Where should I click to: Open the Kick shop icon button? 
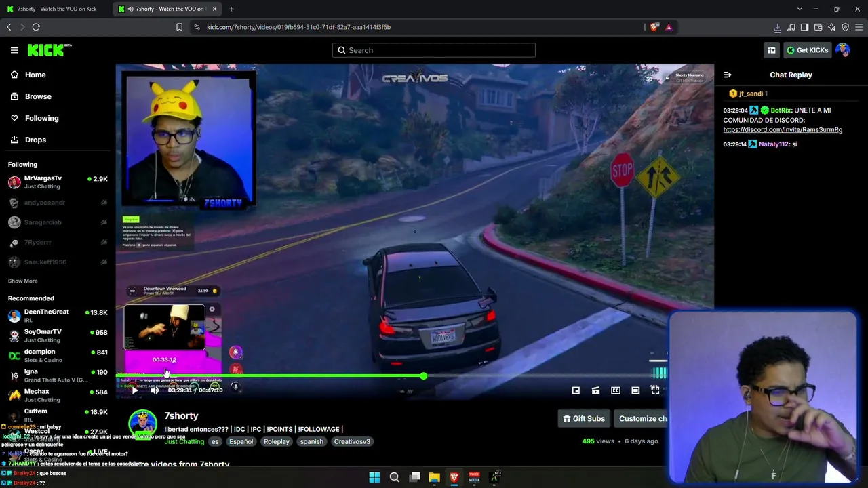click(x=772, y=50)
